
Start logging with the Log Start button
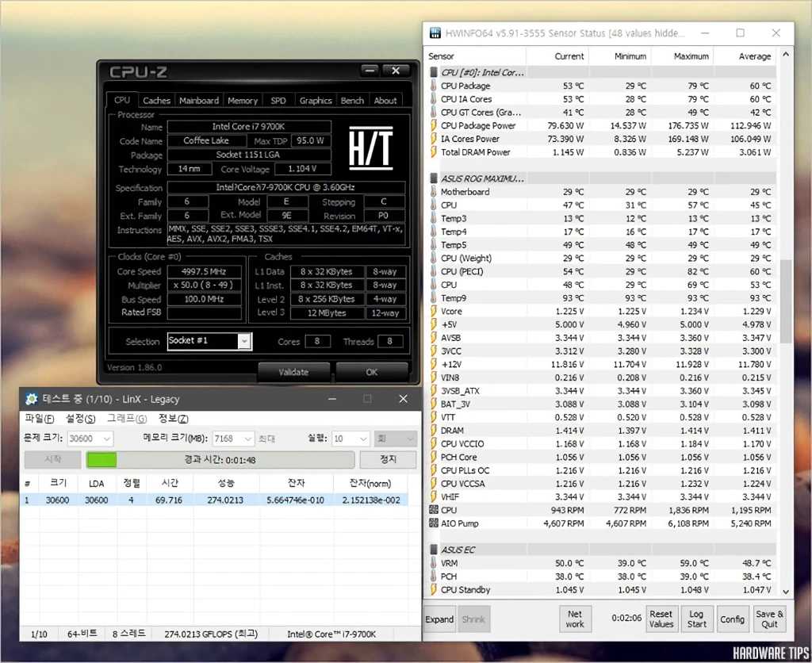click(696, 619)
